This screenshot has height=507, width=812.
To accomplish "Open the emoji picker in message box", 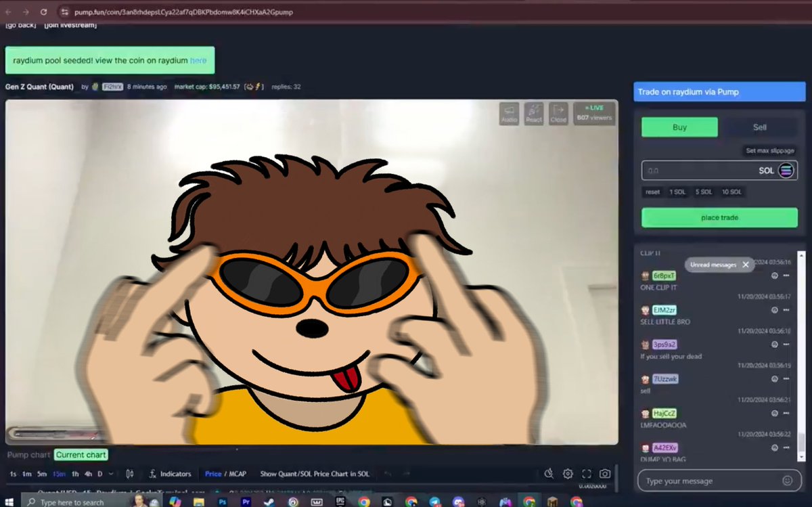I will pos(787,481).
